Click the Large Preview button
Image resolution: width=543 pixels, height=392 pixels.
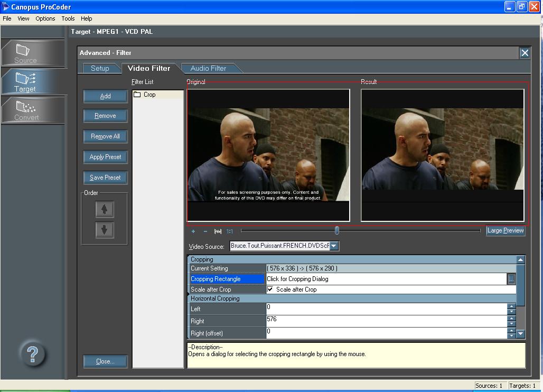click(x=505, y=231)
